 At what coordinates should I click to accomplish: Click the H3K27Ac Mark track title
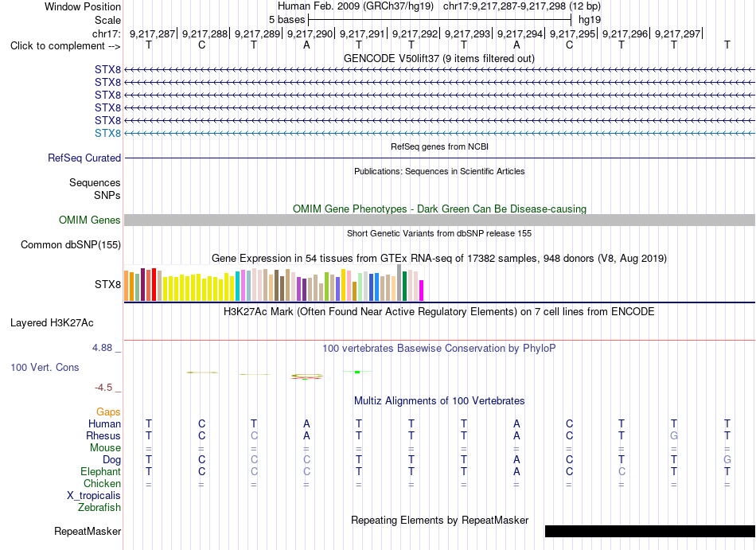[439, 312]
